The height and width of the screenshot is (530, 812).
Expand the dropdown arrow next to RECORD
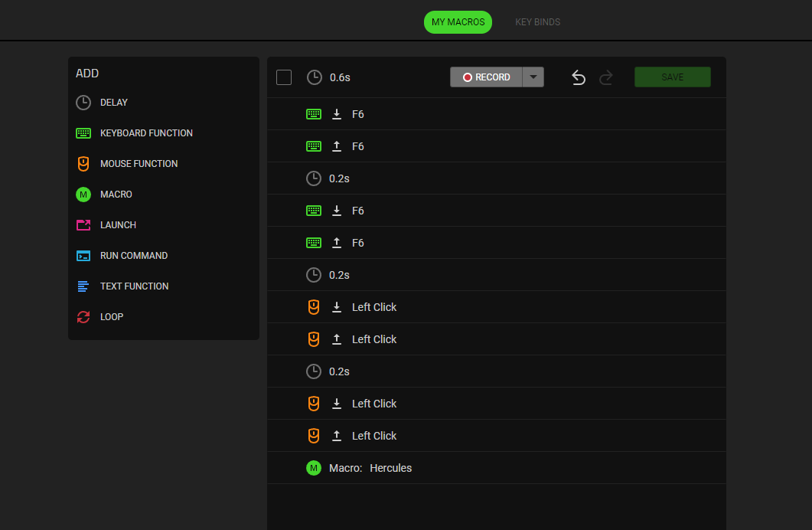[x=533, y=77]
